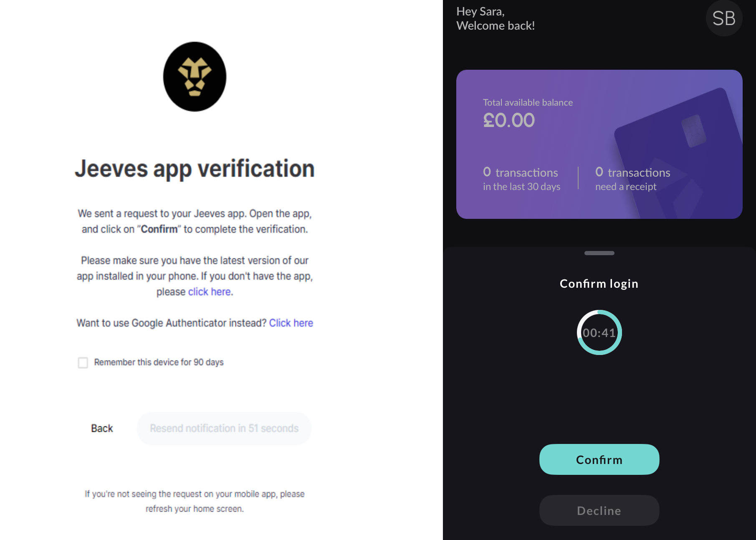Click the Jeeves lion logo
Image resolution: width=756 pixels, height=540 pixels.
click(195, 76)
